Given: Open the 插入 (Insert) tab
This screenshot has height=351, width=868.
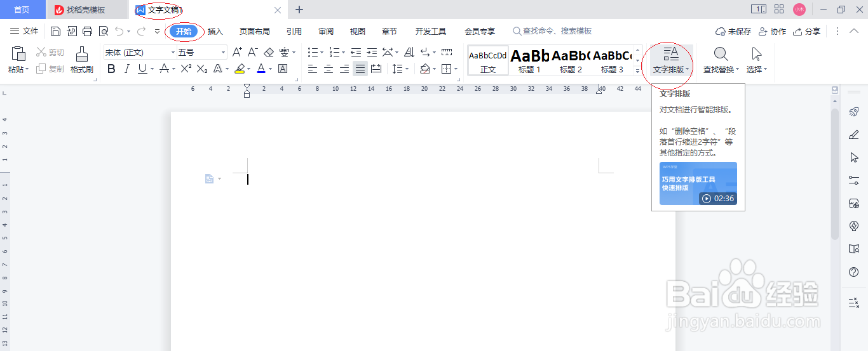Looking at the screenshot, I should click(215, 31).
